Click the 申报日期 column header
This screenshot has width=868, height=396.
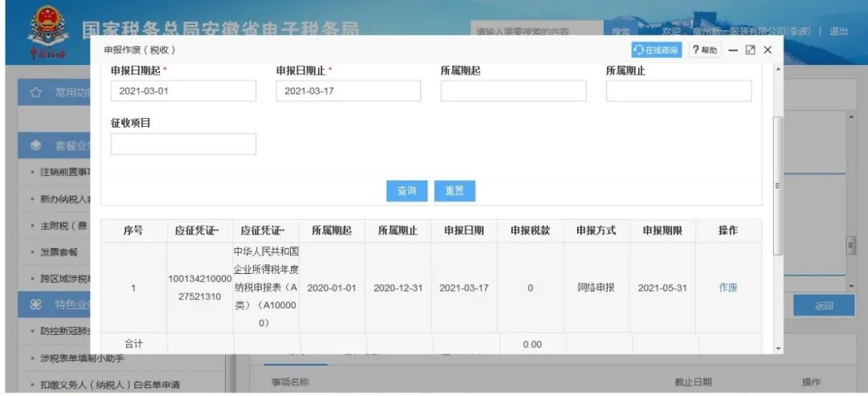pos(464,231)
